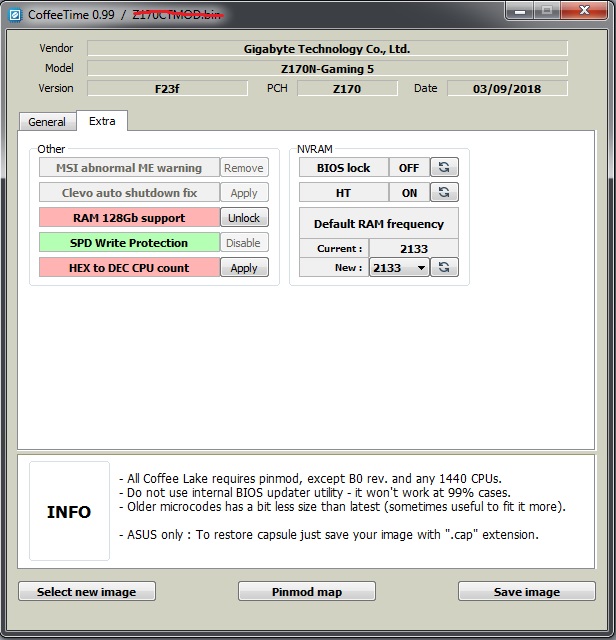Click the Date field 03/09/2018
Screen dimensions: 616x640
tap(507, 89)
